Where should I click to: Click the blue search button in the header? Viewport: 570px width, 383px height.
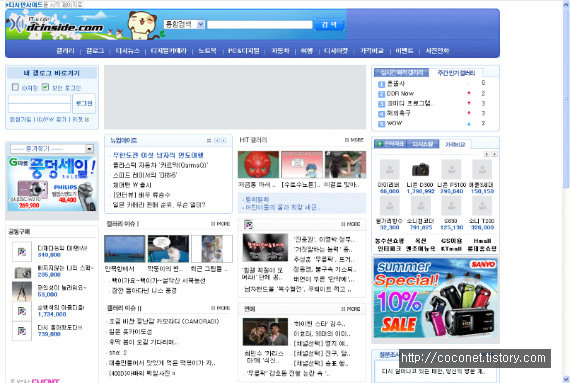329,25
